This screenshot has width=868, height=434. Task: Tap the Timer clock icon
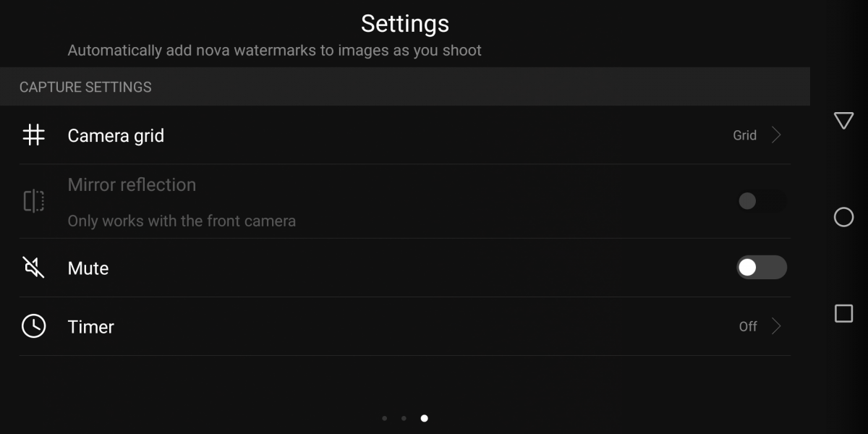33,326
